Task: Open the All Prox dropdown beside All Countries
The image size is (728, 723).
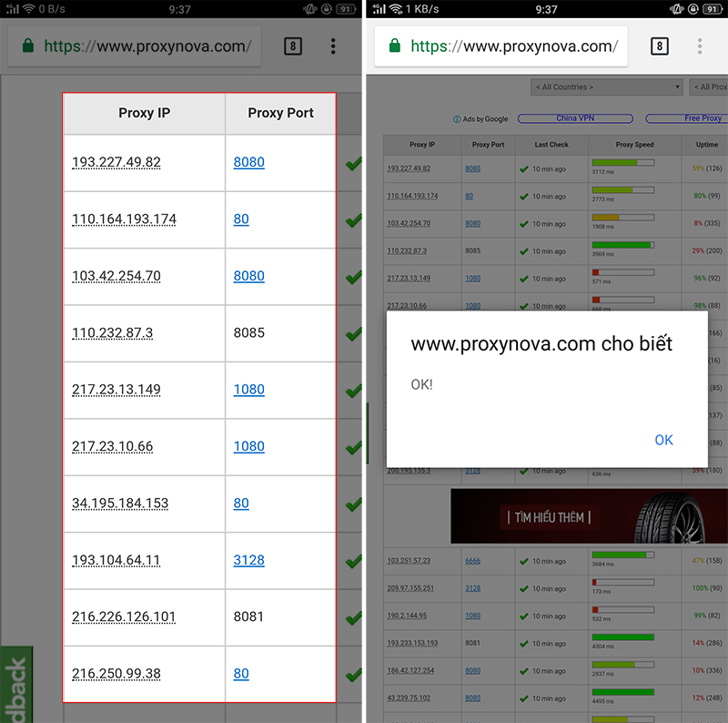Action: click(x=709, y=87)
